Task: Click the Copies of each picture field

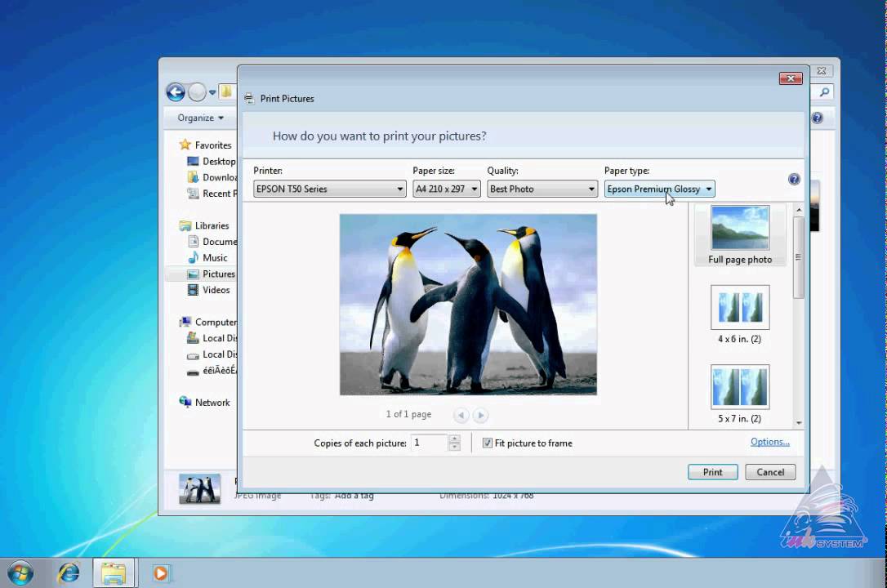Action: pyautogui.click(x=430, y=443)
